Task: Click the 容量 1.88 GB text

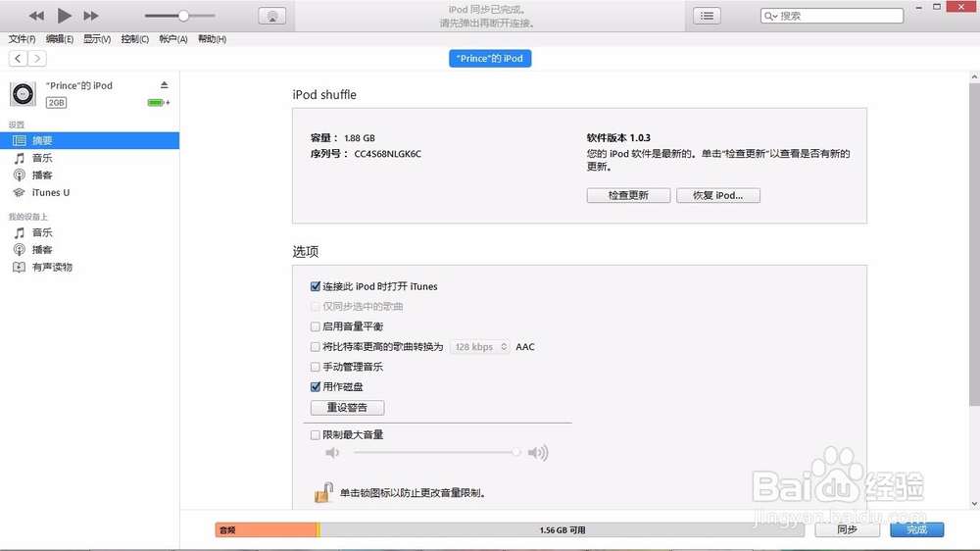Action: pos(342,138)
